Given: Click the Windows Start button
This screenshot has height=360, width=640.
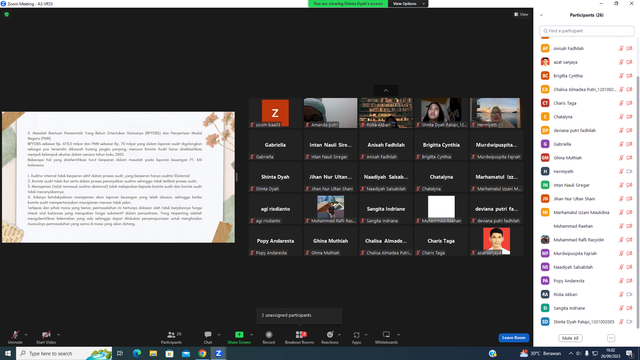Looking at the screenshot, I should click(x=8, y=353).
